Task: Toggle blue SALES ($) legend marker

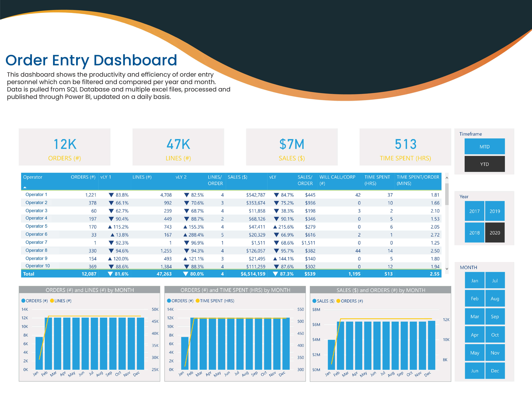Action: [x=314, y=301]
